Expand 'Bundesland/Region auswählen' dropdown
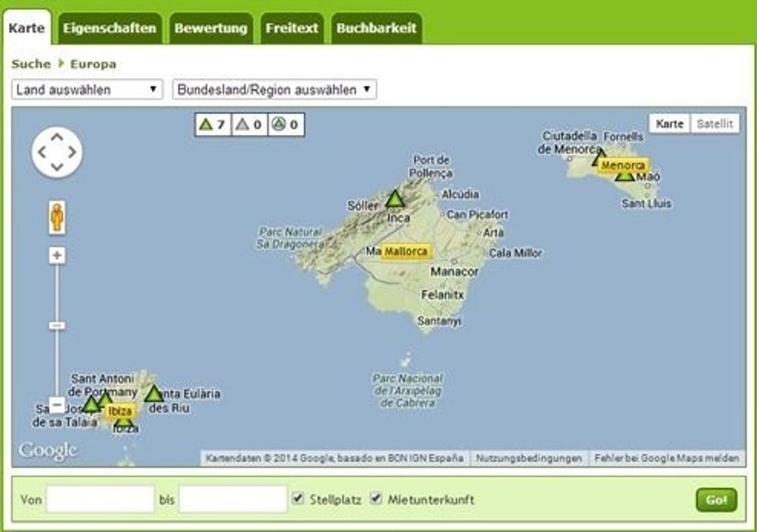The image size is (757, 532). click(274, 90)
